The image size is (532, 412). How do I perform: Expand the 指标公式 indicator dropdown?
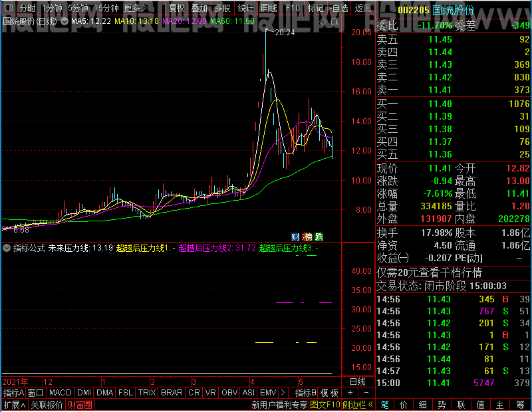pos(7,248)
